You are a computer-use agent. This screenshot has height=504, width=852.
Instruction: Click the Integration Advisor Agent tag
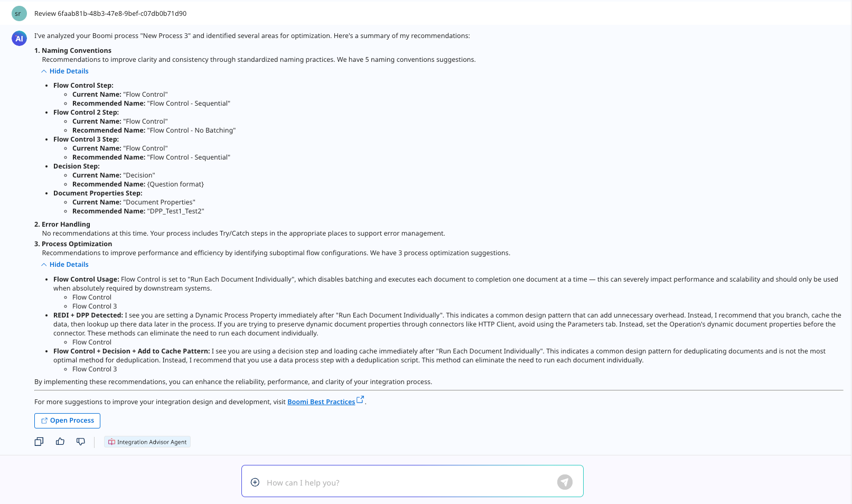pos(147,442)
